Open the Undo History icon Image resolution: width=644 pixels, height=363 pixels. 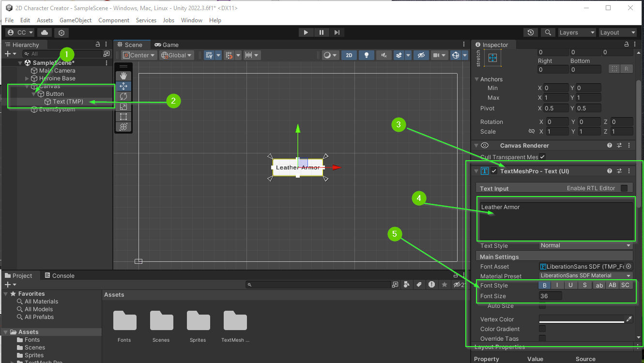tap(531, 32)
